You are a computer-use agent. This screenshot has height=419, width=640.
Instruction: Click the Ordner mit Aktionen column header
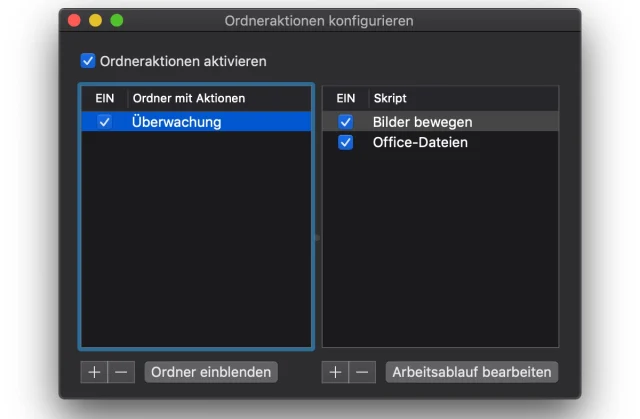coord(188,98)
